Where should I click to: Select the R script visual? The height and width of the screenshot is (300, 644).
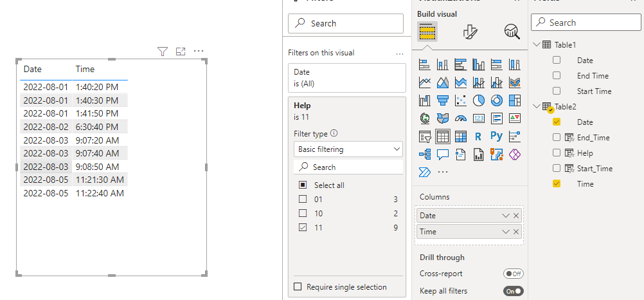478,136
